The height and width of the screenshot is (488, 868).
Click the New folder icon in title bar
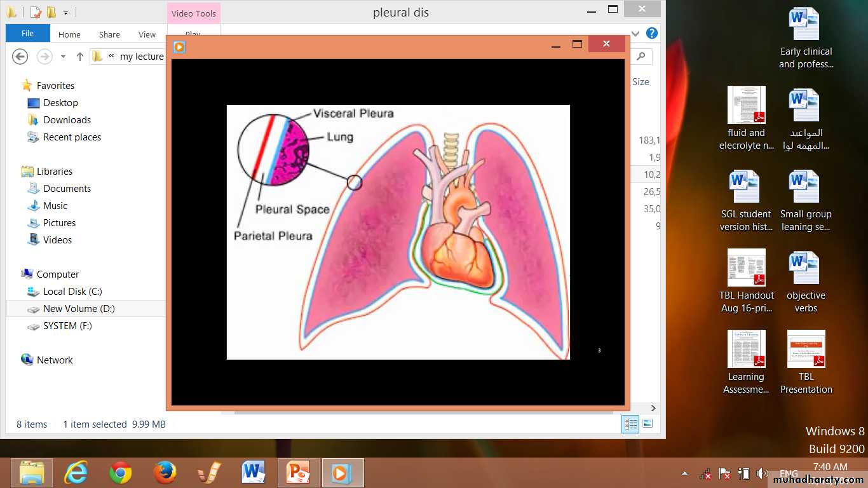click(51, 12)
